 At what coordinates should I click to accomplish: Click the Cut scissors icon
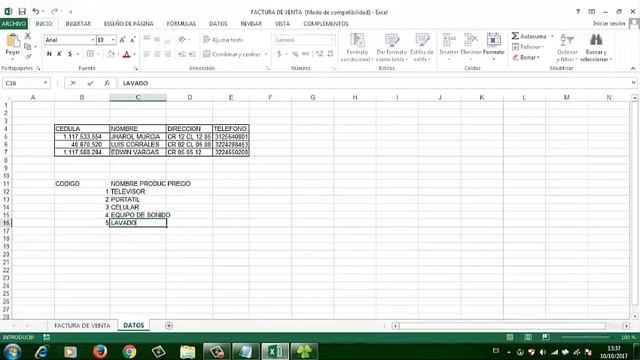[28, 36]
